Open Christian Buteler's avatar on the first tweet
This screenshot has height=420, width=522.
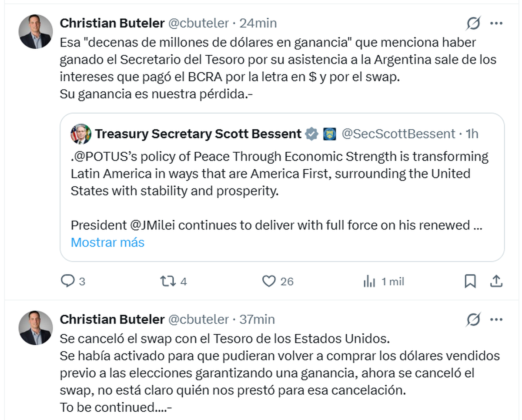[36, 31]
